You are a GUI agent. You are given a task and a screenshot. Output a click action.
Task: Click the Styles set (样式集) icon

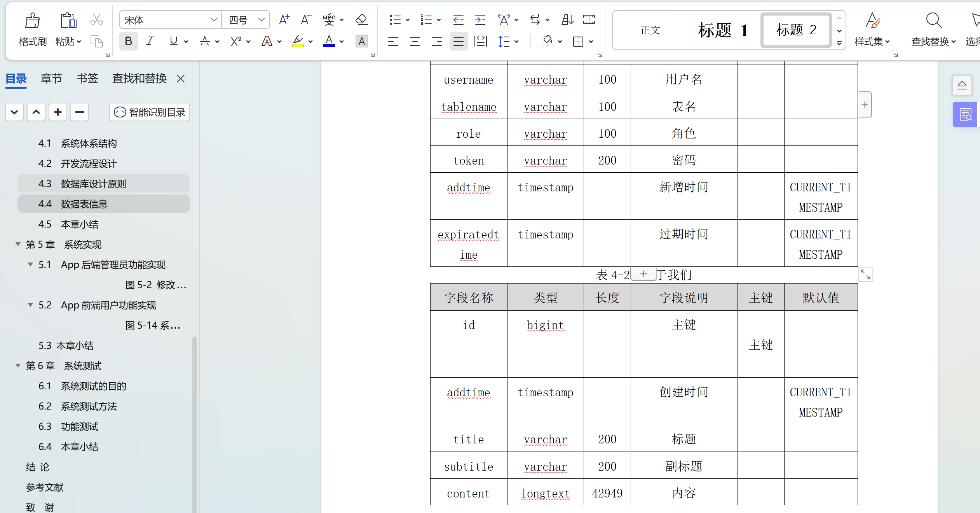pos(872,21)
